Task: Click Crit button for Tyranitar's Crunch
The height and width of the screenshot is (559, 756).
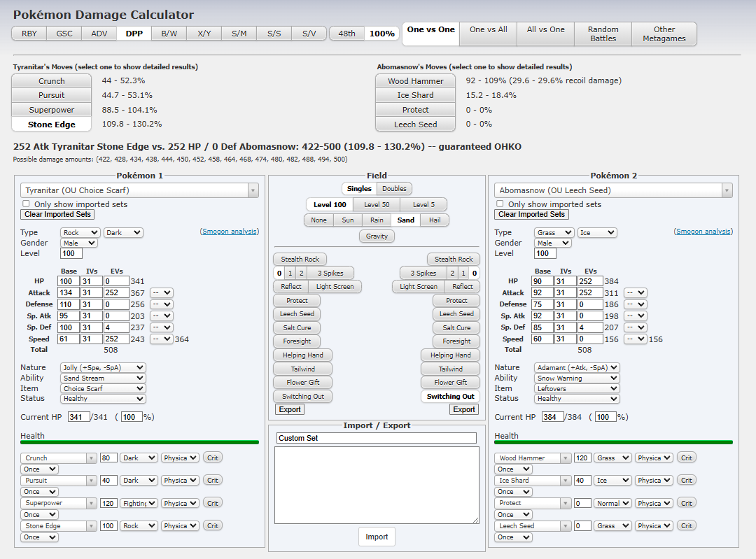Action: pos(213,458)
